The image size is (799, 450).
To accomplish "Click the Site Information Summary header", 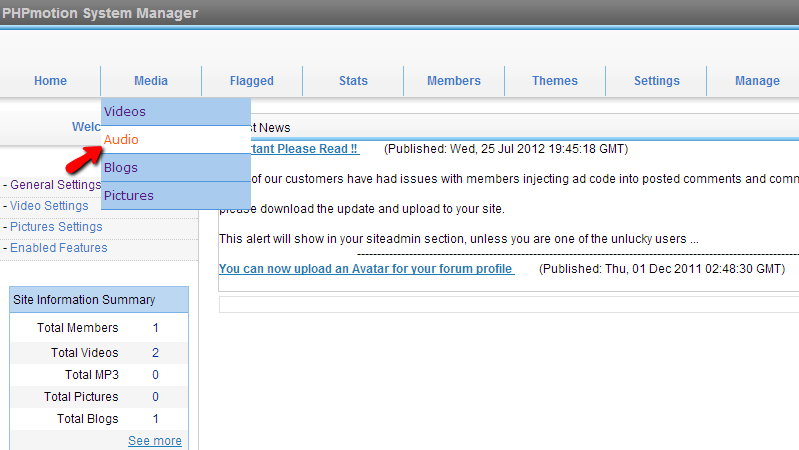I will 99,300.
